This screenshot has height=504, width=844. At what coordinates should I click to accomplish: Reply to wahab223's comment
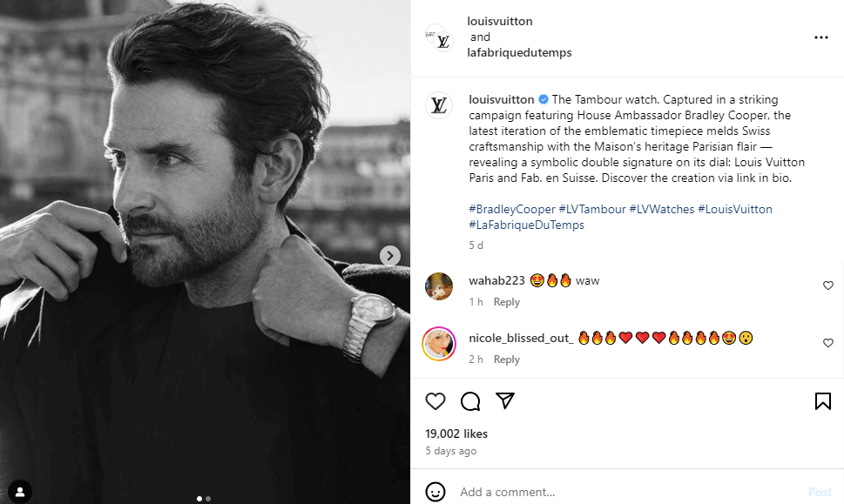tap(506, 302)
